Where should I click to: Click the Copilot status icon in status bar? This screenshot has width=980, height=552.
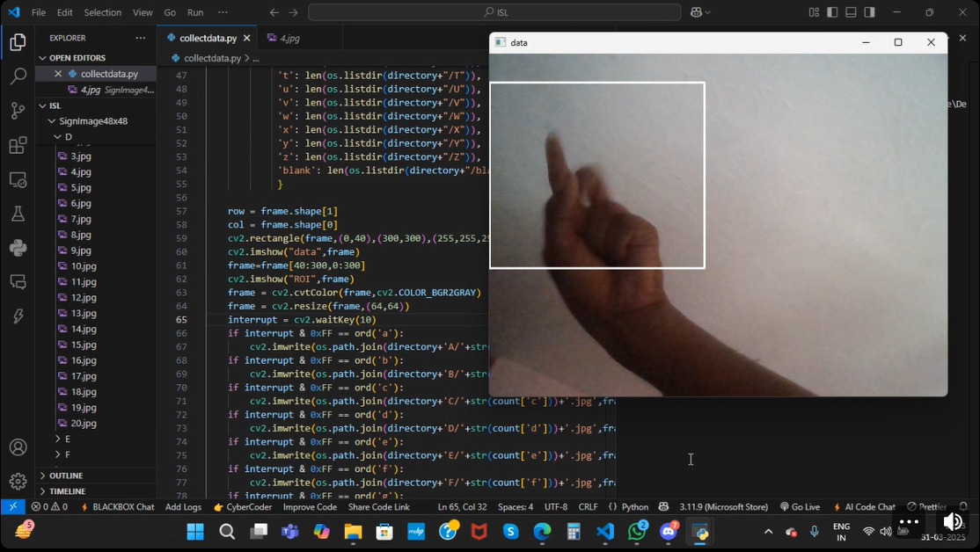coord(664,506)
